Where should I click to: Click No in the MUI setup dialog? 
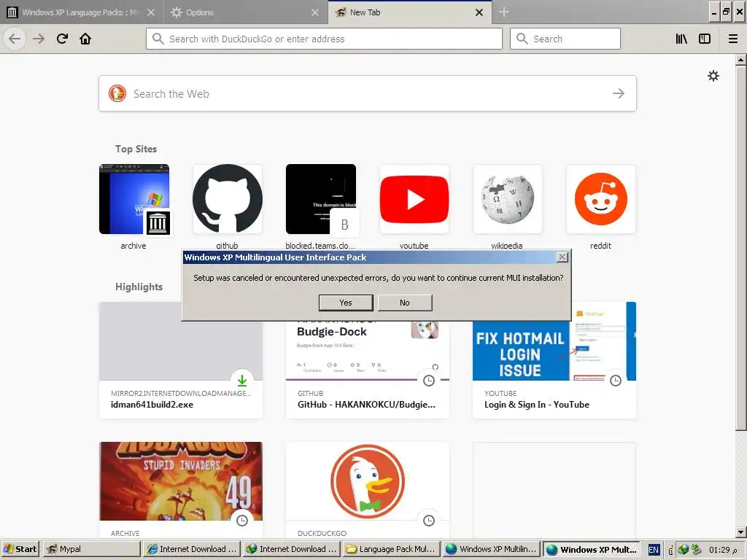tap(405, 303)
